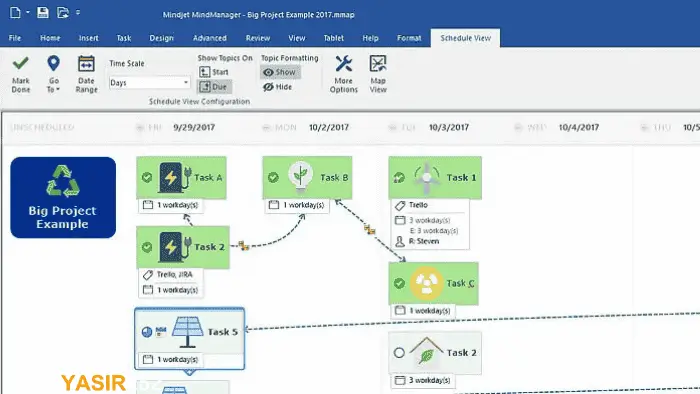Open the Go To pin menu

(x=53, y=74)
